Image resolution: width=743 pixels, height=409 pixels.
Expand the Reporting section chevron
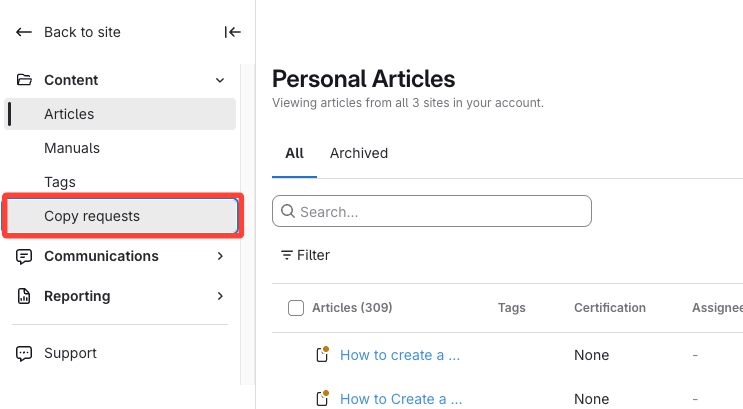pyautogui.click(x=221, y=296)
